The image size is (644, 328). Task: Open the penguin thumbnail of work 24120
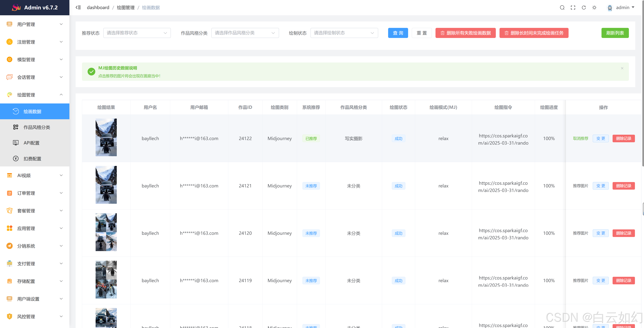[106, 232]
